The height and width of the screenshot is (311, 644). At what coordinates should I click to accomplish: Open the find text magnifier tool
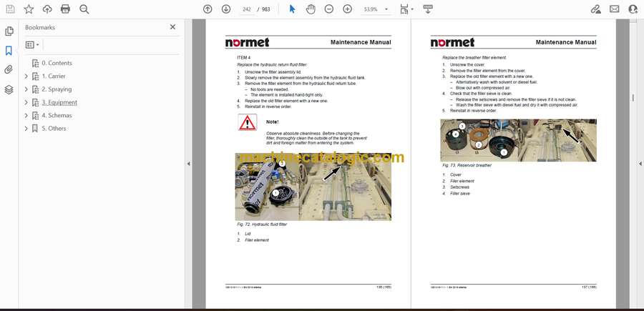[x=84, y=9]
